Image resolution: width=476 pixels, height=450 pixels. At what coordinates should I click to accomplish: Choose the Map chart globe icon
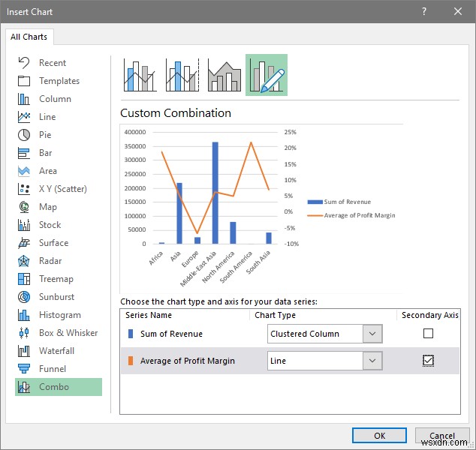click(x=24, y=207)
